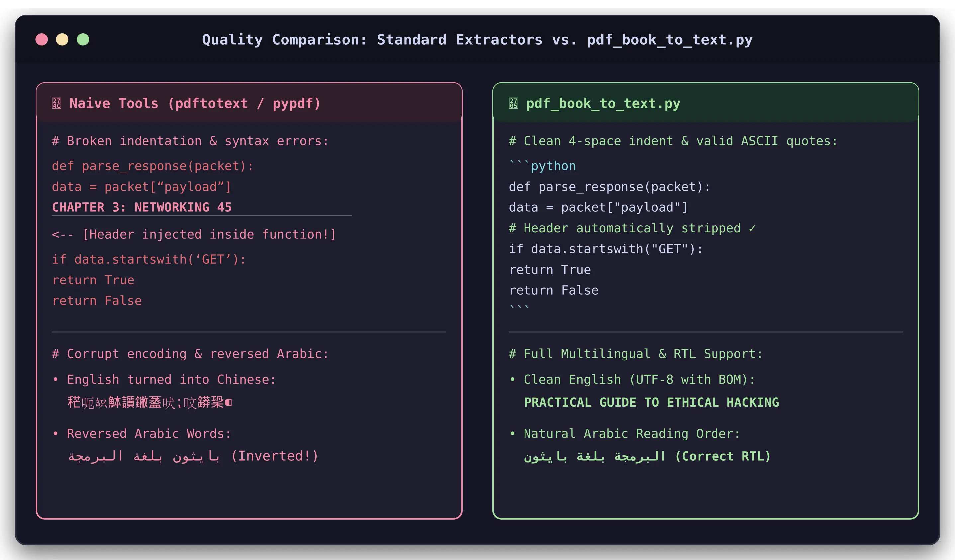Click the line with curly-quoted “payload”

pyautogui.click(x=142, y=187)
